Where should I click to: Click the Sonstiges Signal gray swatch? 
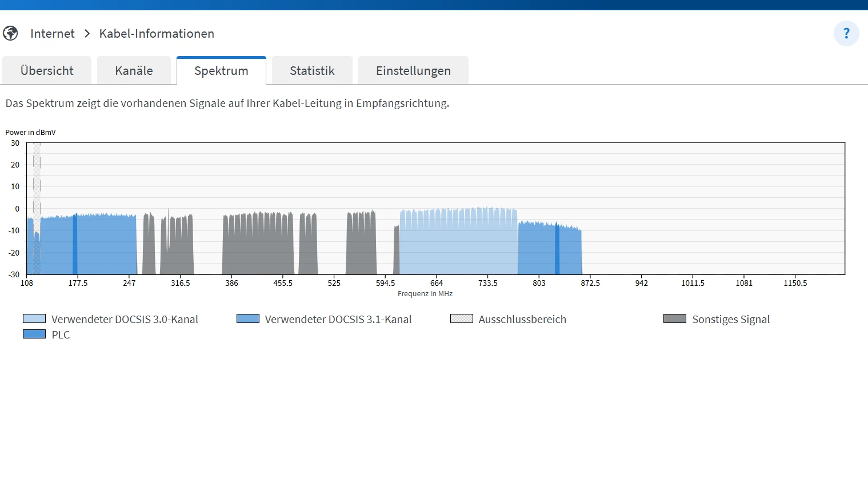coord(675,318)
